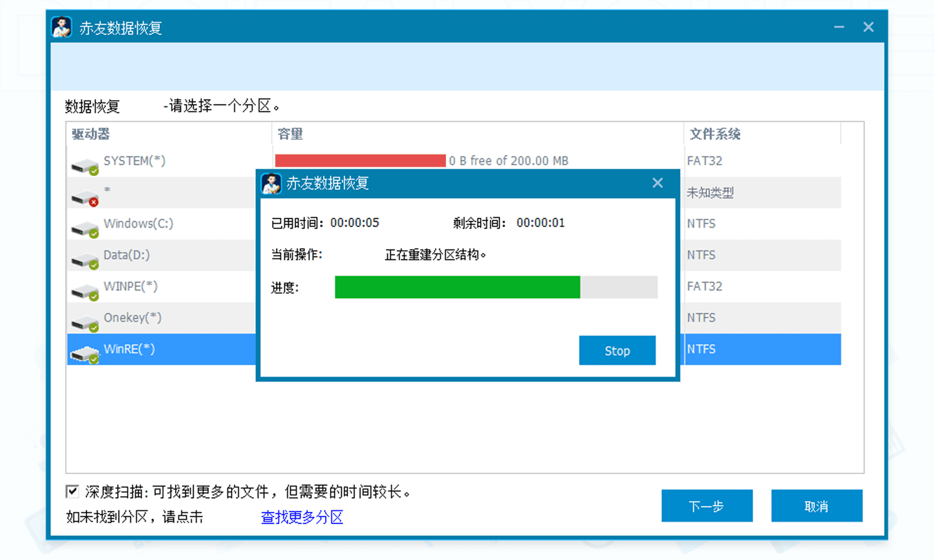
Task: Click the SYSTEM(*) drive icon
Action: 84,166
